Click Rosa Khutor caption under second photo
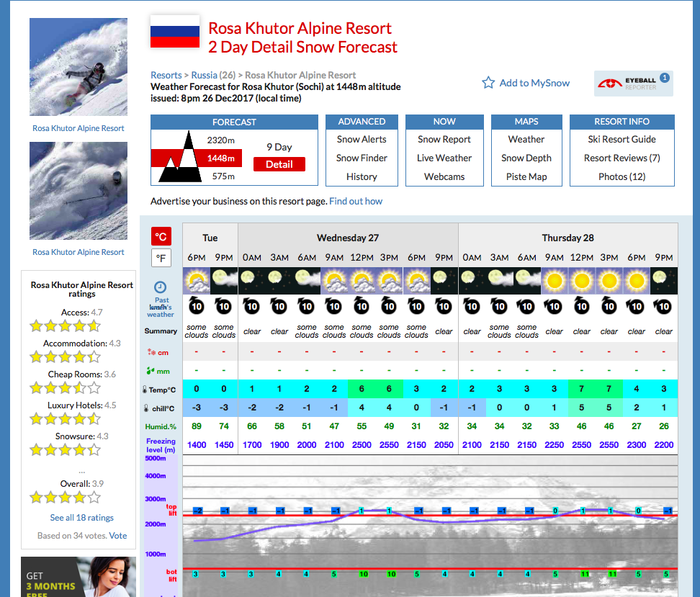This screenshot has width=700, height=597. click(x=78, y=252)
